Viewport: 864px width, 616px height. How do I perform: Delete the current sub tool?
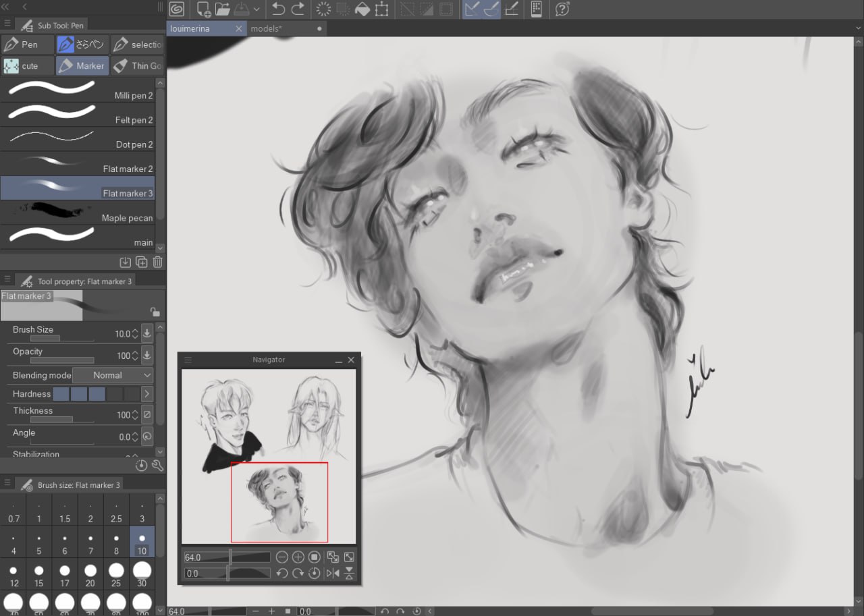coord(158,262)
